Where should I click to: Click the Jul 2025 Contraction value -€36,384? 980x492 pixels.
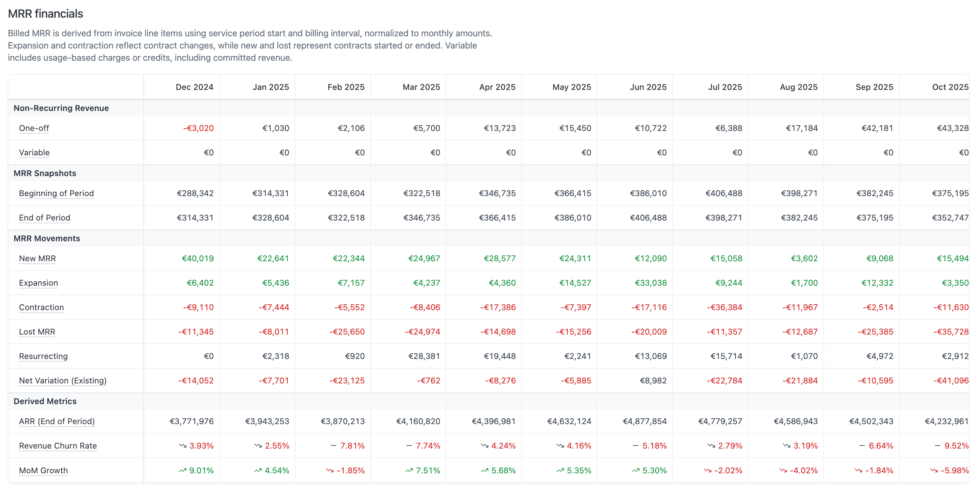(x=724, y=307)
